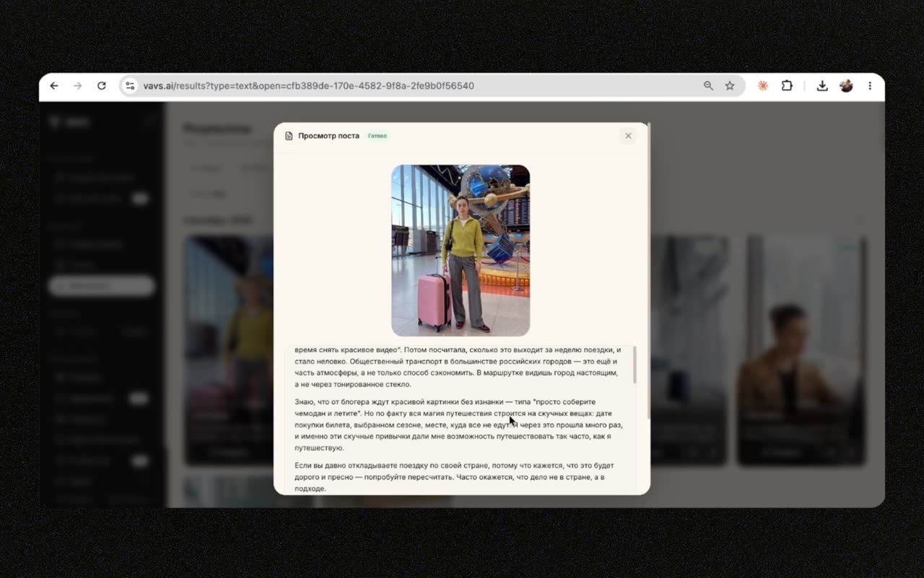Go back using the browser back arrow

click(54, 86)
